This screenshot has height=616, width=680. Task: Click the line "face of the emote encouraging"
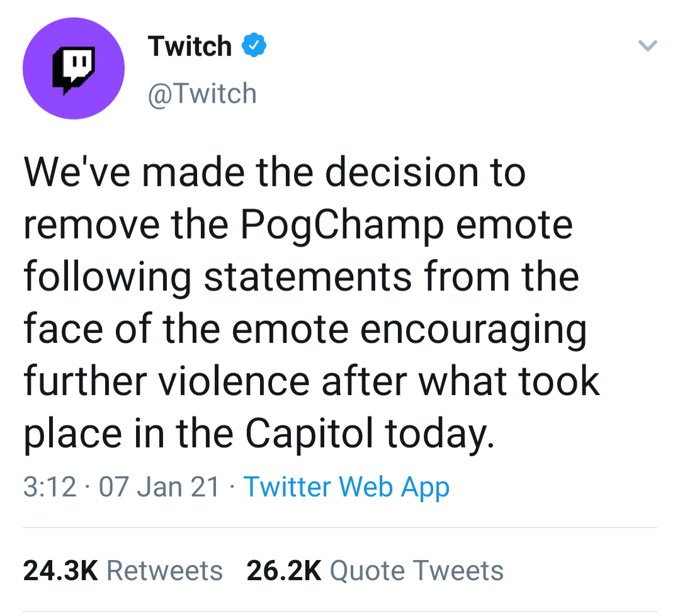pos(305,329)
